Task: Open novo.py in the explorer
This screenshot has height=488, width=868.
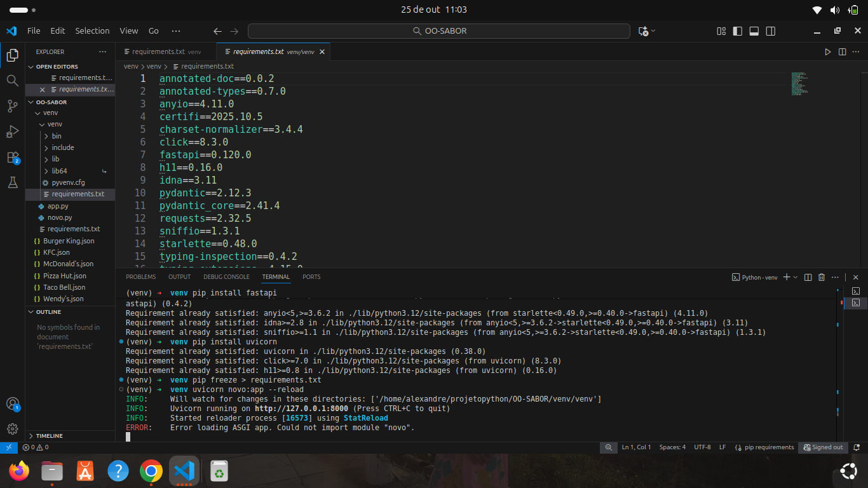Action: pyautogui.click(x=60, y=217)
